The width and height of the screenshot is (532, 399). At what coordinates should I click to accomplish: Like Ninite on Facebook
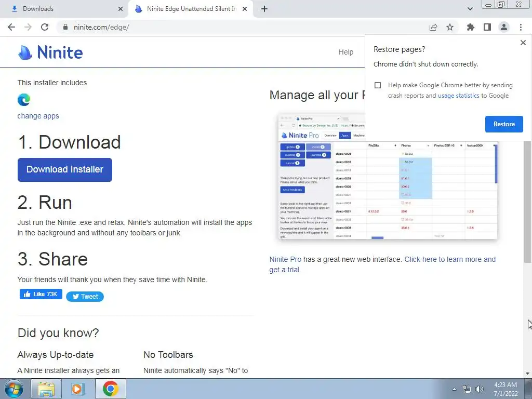point(41,294)
